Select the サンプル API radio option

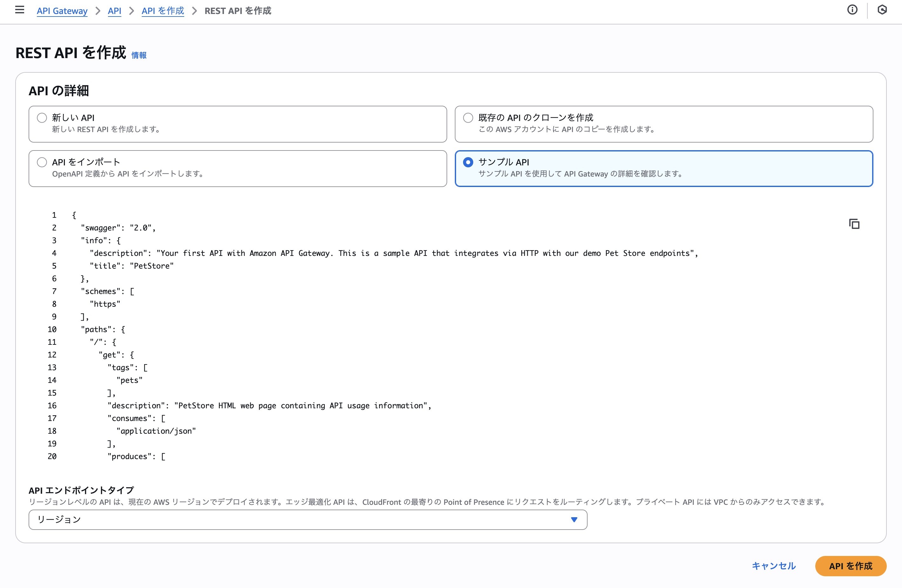(x=468, y=162)
